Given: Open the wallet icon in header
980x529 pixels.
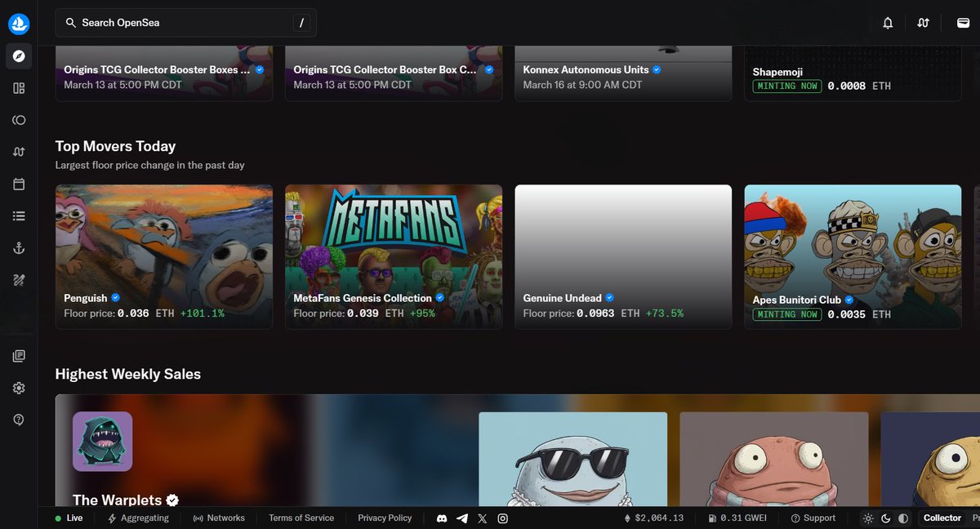Looking at the screenshot, I should coord(963,23).
